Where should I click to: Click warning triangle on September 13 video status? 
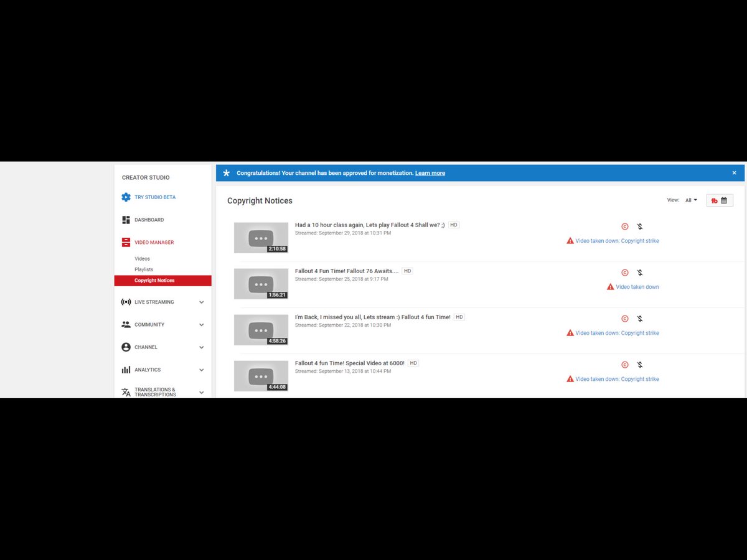570,379
